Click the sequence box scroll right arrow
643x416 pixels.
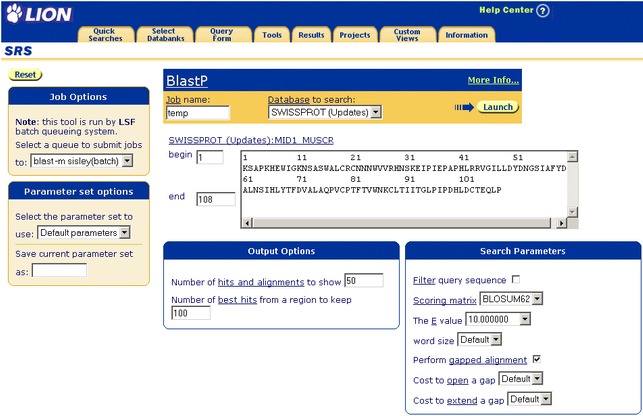pyautogui.click(x=561, y=223)
